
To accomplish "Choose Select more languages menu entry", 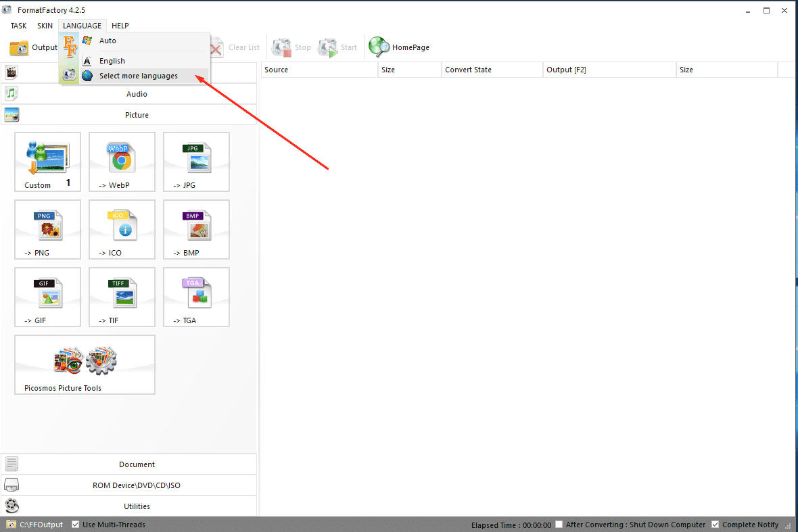I will click(x=139, y=76).
